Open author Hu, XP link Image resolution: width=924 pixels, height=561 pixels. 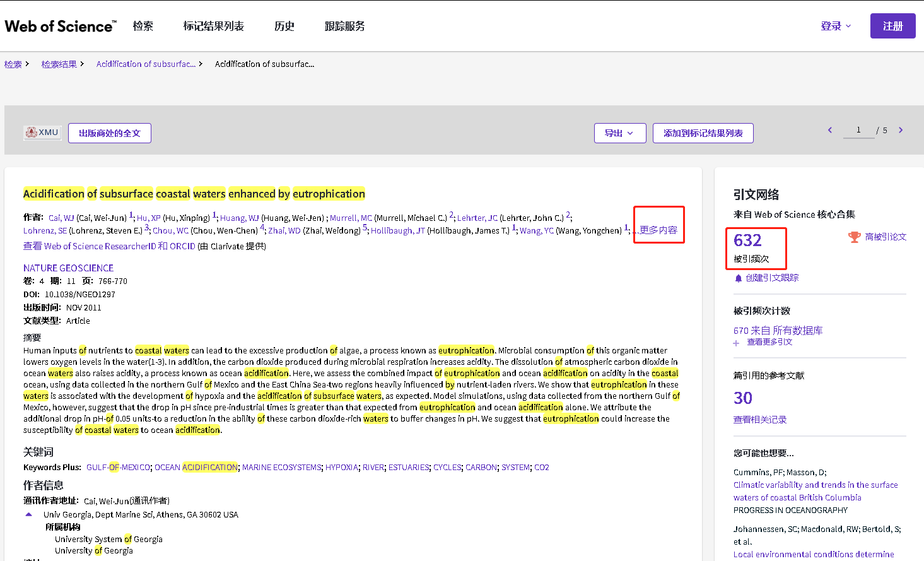149,218
